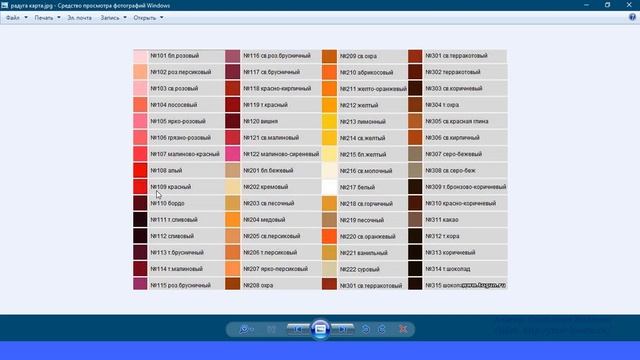Image resolution: width=640 pixels, height=360 pixels.
Task: Click the label №110 бордо
Action: pos(167,203)
